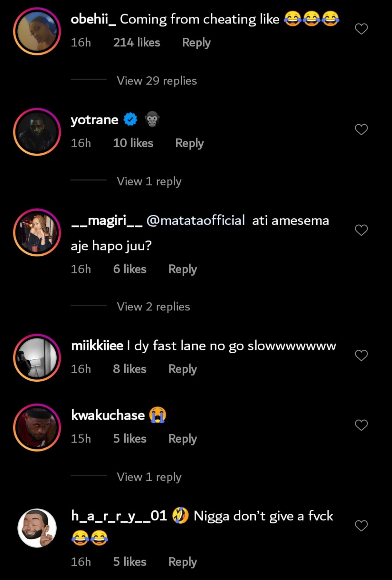View the 214 likes on obehii_'s comment
392x580 pixels.
point(137,43)
